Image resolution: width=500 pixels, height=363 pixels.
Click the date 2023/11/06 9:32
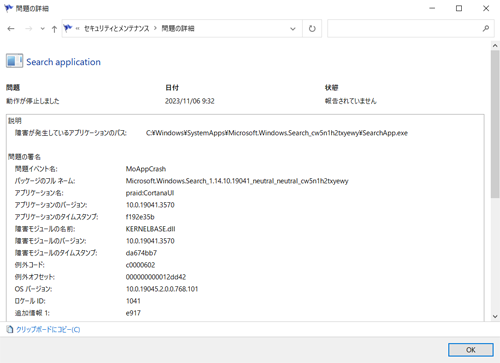(x=190, y=101)
